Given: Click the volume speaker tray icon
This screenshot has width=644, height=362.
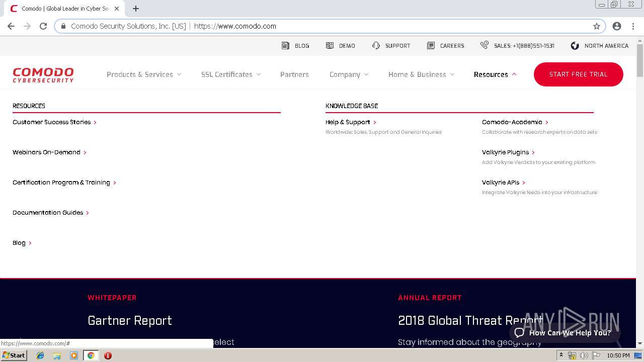Looking at the screenshot, I should coord(584,355).
